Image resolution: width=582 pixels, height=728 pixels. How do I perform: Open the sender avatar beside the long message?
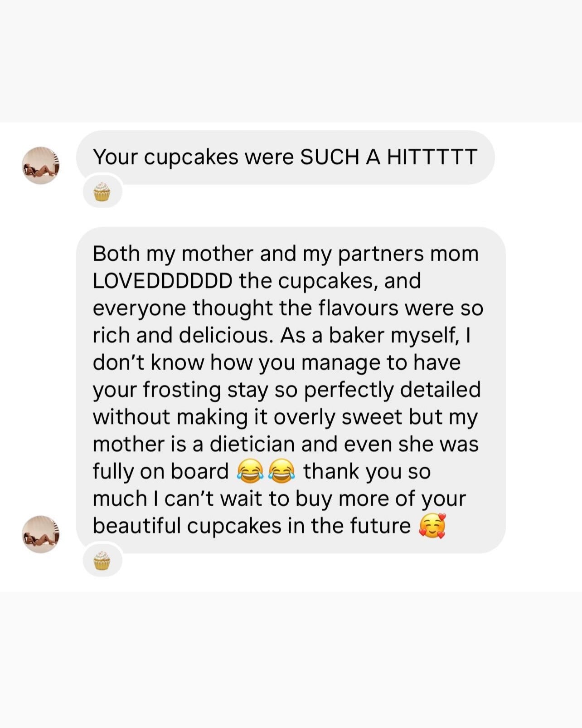tap(41, 534)
